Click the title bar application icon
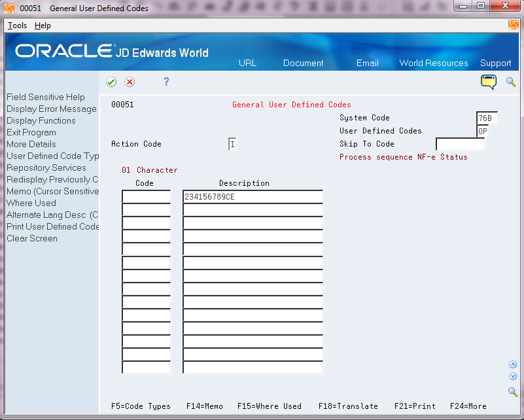The width and height of the screenshot is (524, 420). point(9,8)
